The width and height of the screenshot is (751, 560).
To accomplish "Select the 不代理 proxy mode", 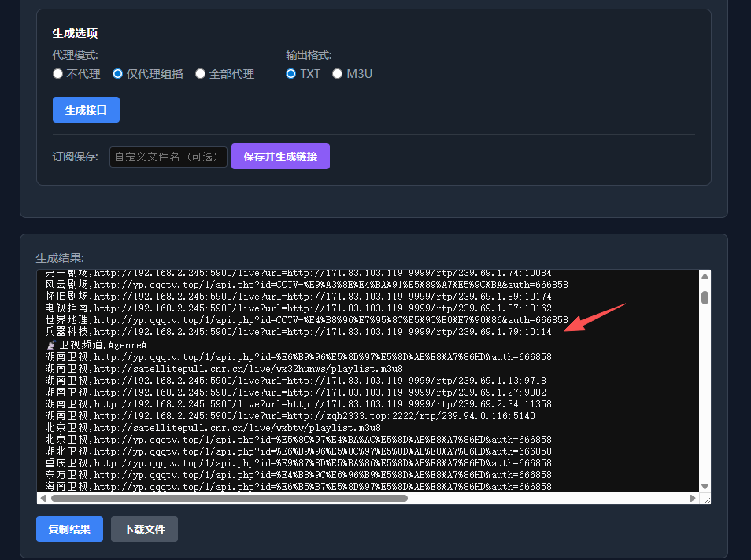I will click(57, 73).
